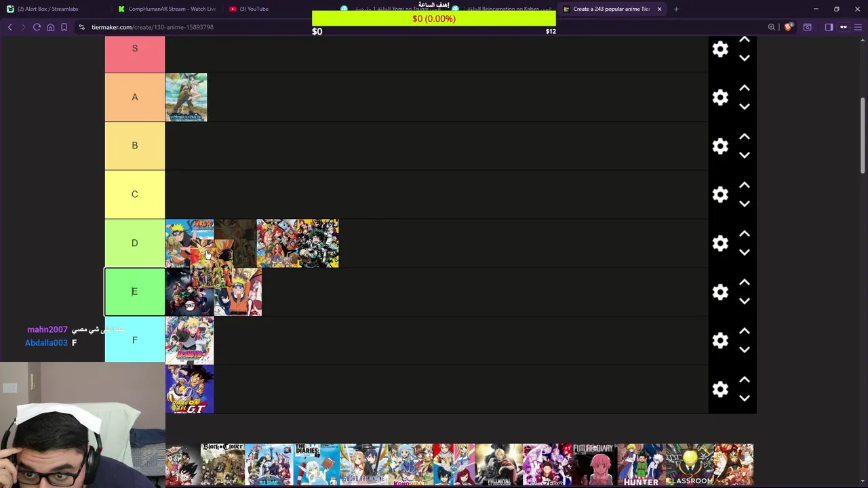Image resolution: width=868 pixels, height=488 pixels.
Task: Open browser main menu icon
Action: point(856,27)
